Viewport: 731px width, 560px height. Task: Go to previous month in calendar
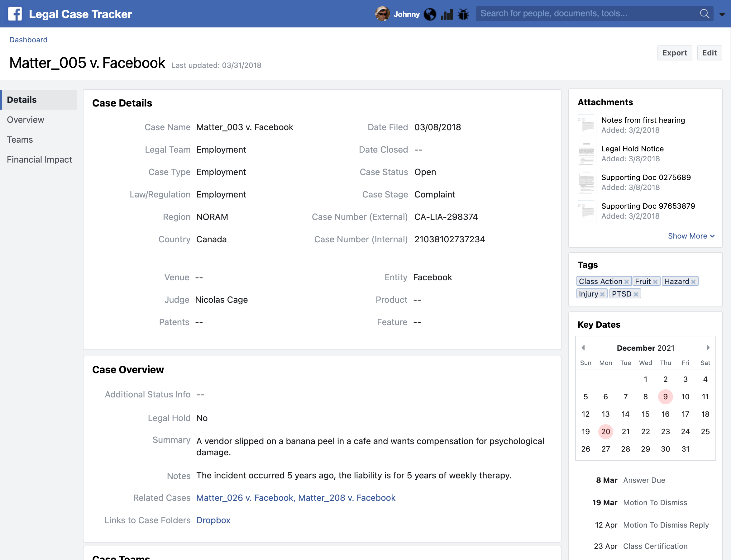583,348
